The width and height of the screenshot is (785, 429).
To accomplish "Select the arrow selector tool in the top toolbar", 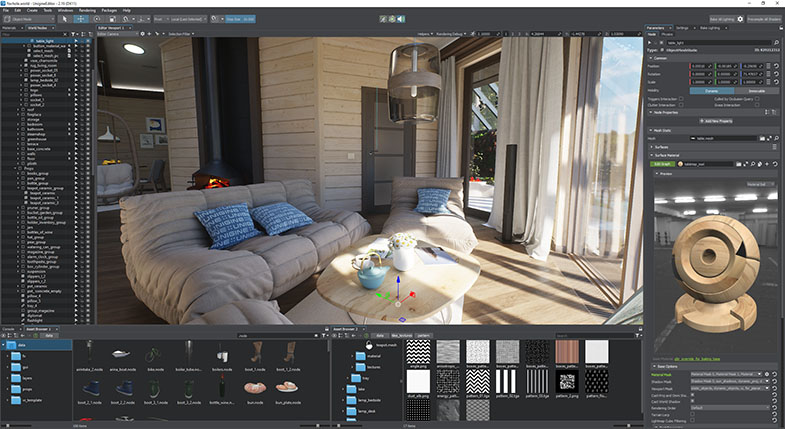I will click(x=64, y=19).
